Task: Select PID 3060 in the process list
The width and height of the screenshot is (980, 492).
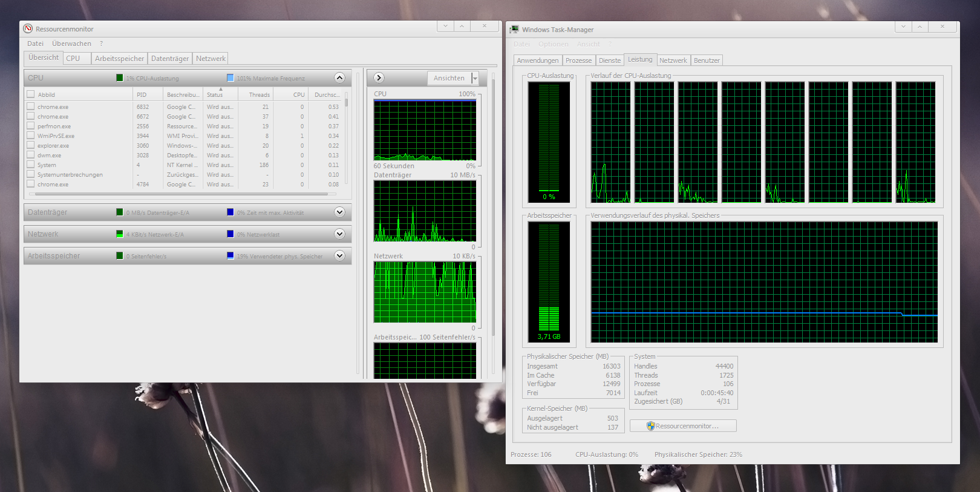Action: point(143,145)
